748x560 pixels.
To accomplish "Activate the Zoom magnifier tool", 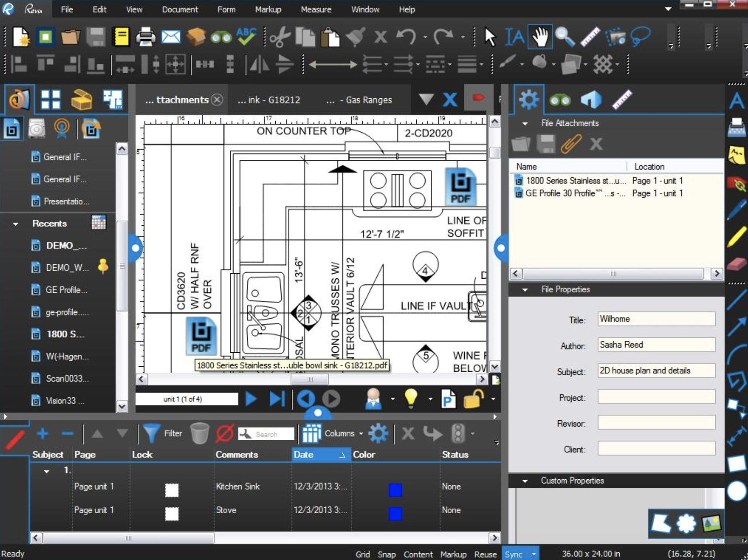I will [x=565, y=37].
